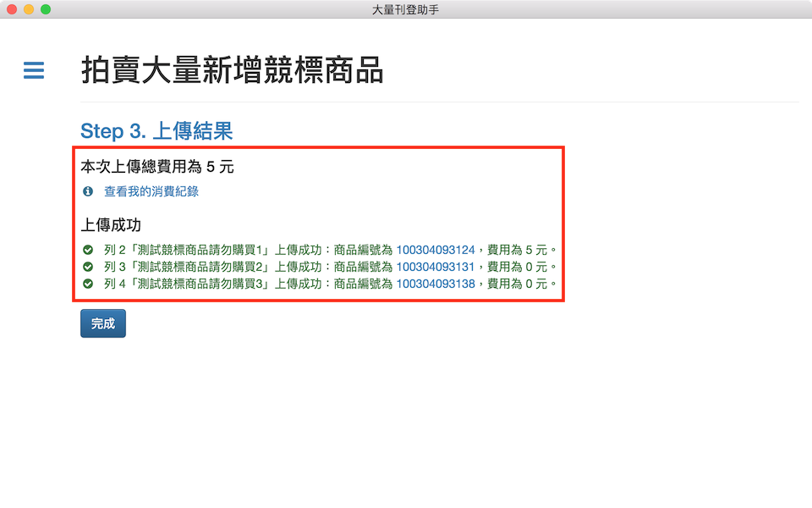
Task: Open the 查看我的消費紀錄 link
Action: (151, 191)
